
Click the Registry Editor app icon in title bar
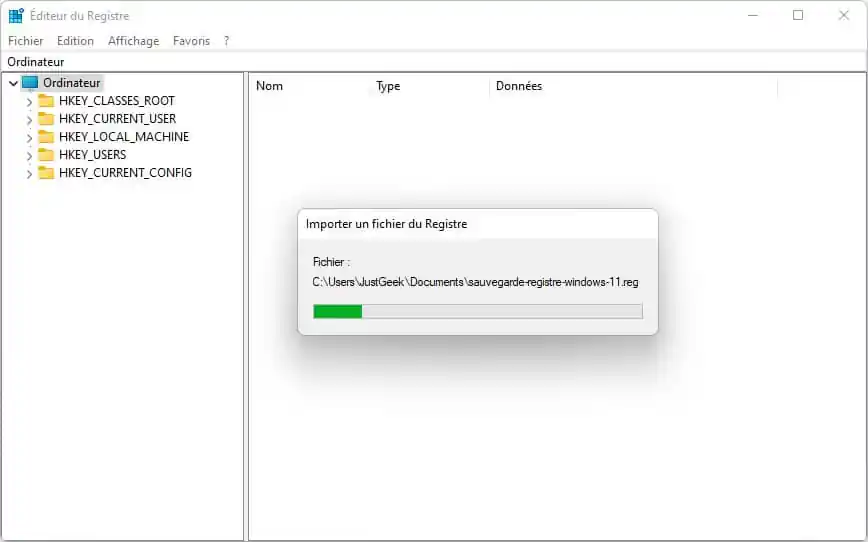pos(16,16)
